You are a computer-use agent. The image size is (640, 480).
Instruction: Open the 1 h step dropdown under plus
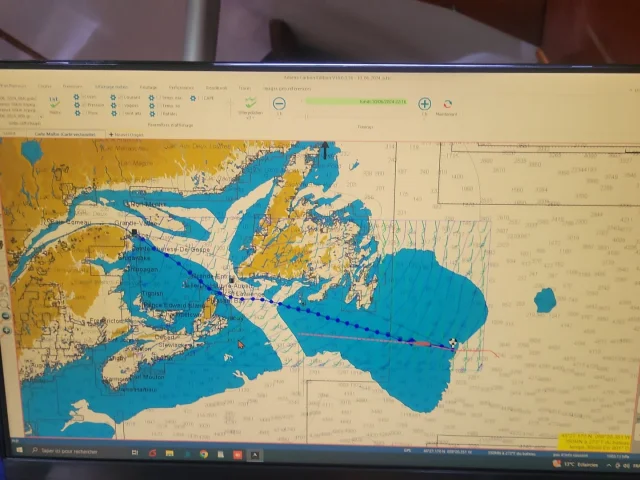[x=424, y=114]
